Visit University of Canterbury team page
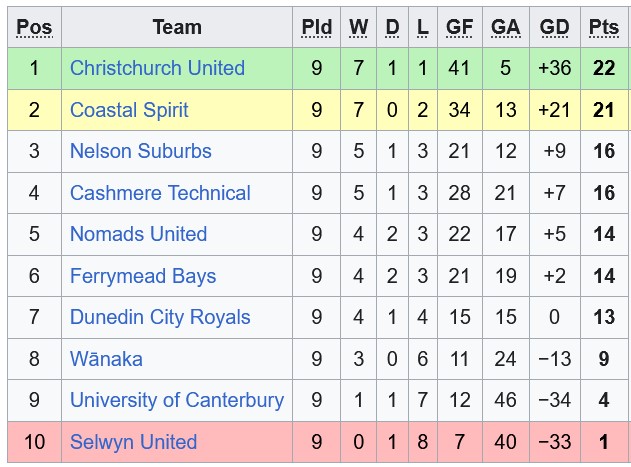 tap(177, 400)
